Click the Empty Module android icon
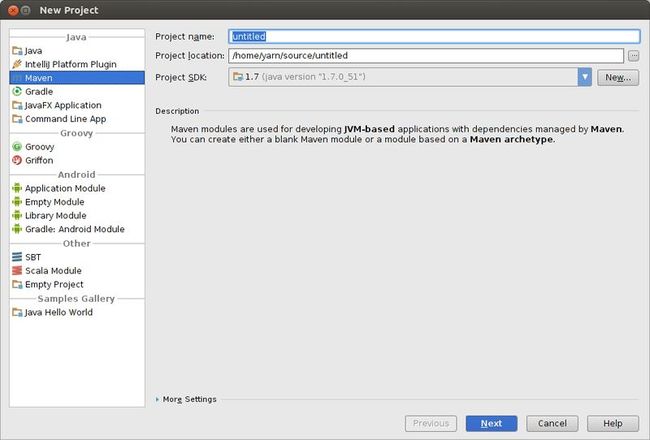This screenshot has width=650, height=440. [17, 202]
